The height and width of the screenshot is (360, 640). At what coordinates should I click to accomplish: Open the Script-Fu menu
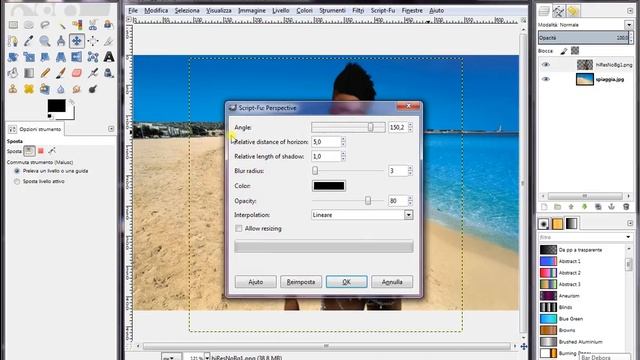point(382,11)
